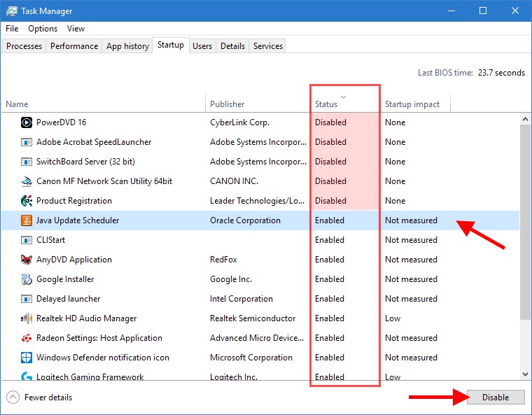Select the Windows Defender shield icon

tap(26, 358)
